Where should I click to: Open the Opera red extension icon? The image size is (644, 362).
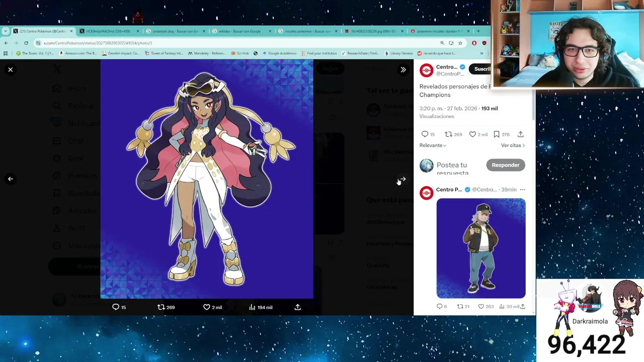[474, 43]
